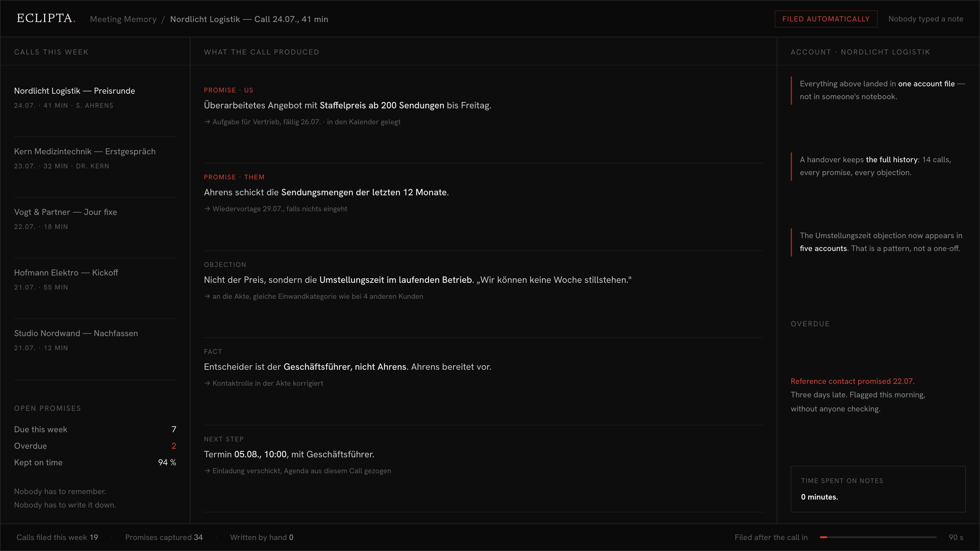This screenshot has width=980, height=551.
Task: Click the arrow before 'an die Akte'
Action: [x=207, y=296]
